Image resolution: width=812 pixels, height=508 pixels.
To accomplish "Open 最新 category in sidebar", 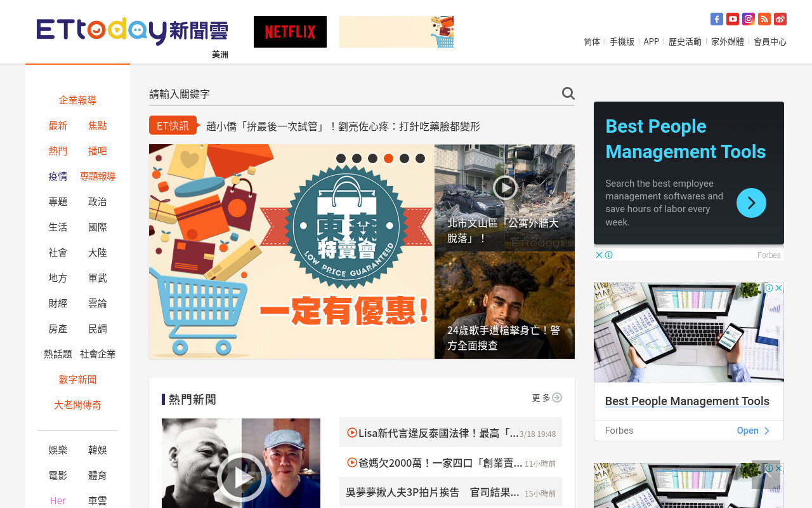I will pos(58,126).
